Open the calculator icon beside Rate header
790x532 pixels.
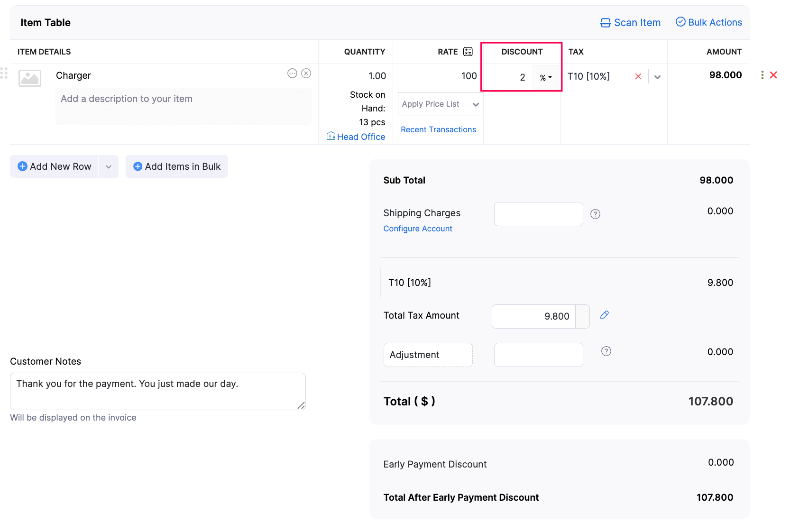[x=467, y=51]
